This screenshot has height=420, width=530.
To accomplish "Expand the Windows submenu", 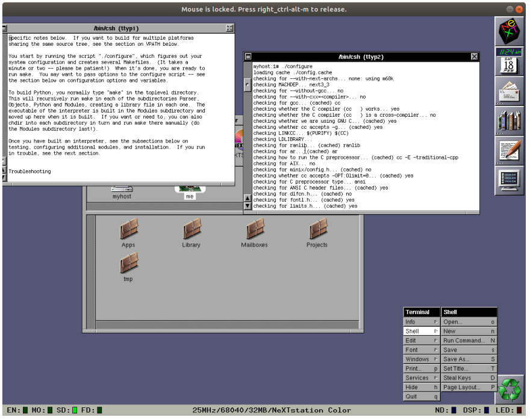I will pos(422,360).
